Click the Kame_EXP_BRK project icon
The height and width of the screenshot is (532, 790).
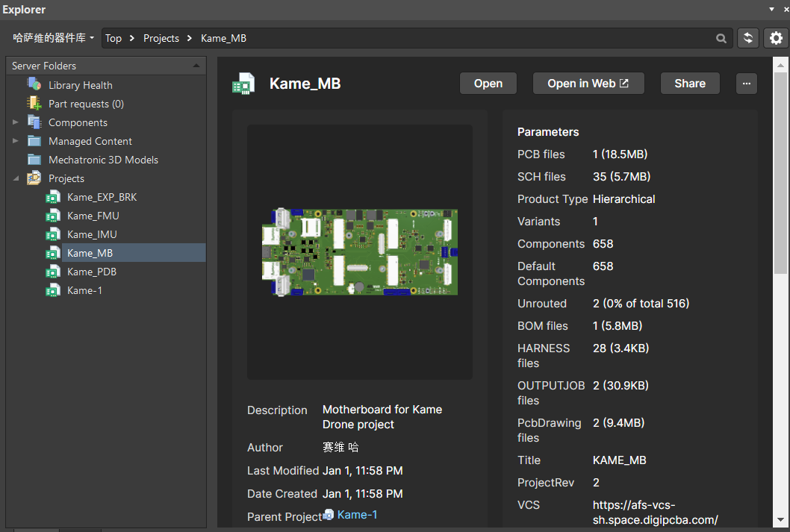click(x=53, y=197)
